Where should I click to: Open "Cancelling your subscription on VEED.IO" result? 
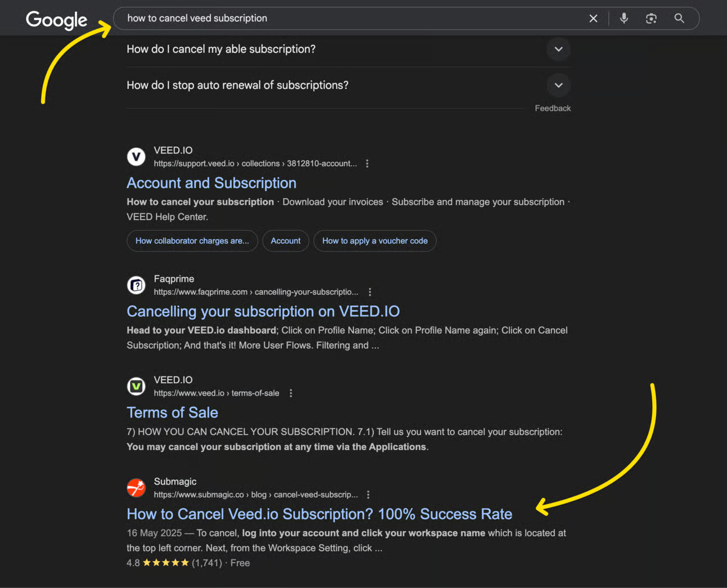click(263, 311)
